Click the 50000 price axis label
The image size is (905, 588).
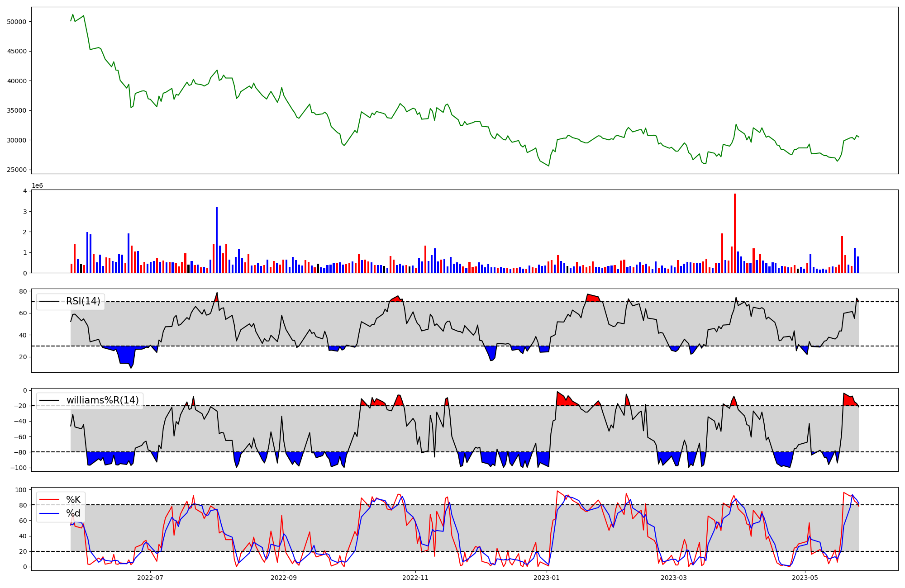(17, 22)
